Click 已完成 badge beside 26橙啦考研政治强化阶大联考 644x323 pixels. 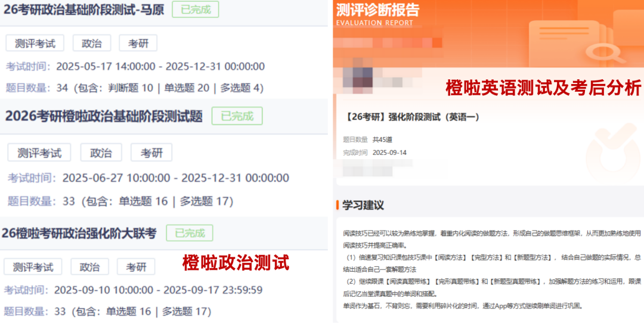190,233
